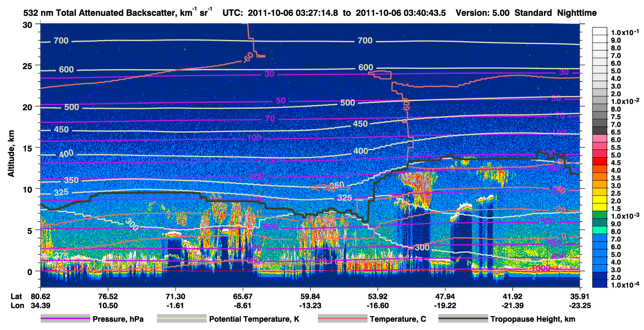Click the color bar label 1.0x10-4
The image size is (644, 330).
pyautogui.click(x=625, y=284)
